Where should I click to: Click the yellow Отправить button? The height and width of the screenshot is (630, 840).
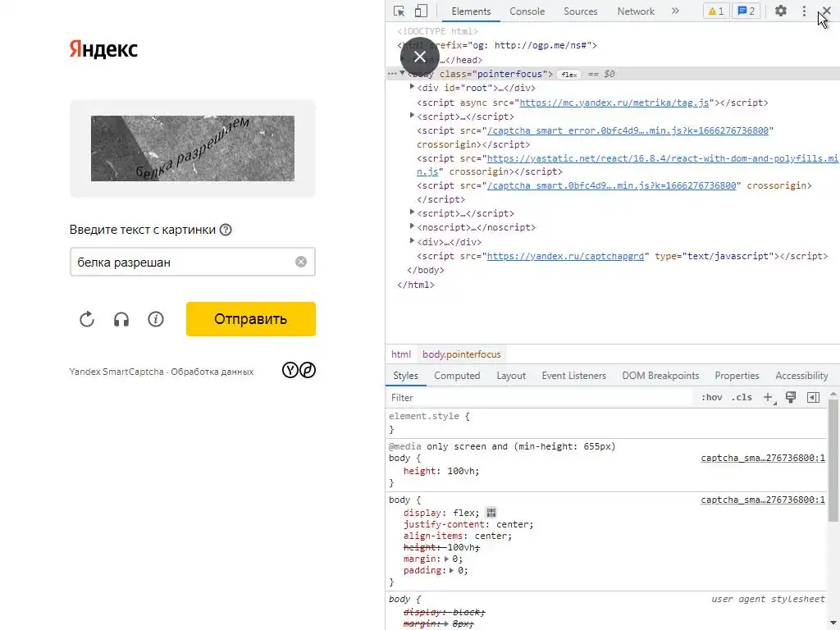tap(251, 319)
